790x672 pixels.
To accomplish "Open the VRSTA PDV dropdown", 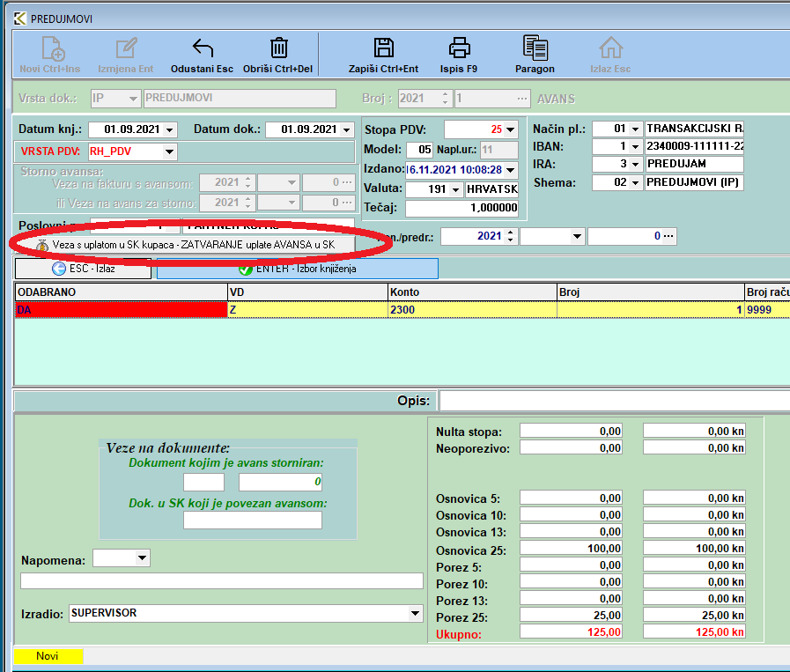I will (170, 151).
